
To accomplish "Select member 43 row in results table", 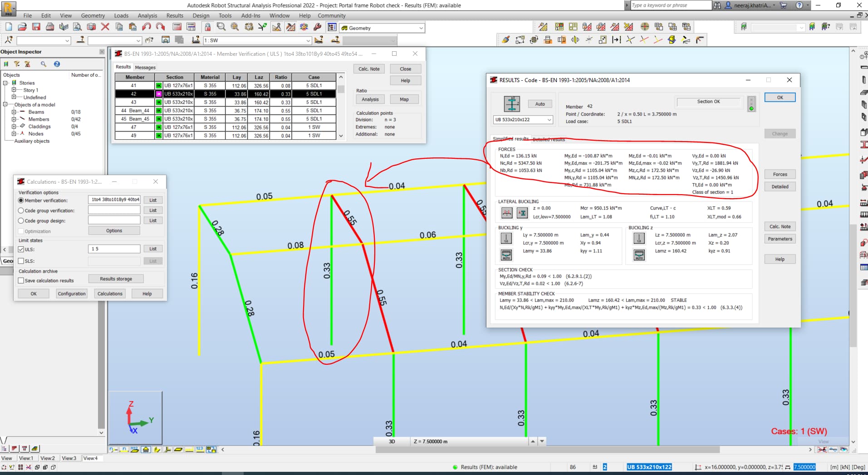I will click(226, 102).
